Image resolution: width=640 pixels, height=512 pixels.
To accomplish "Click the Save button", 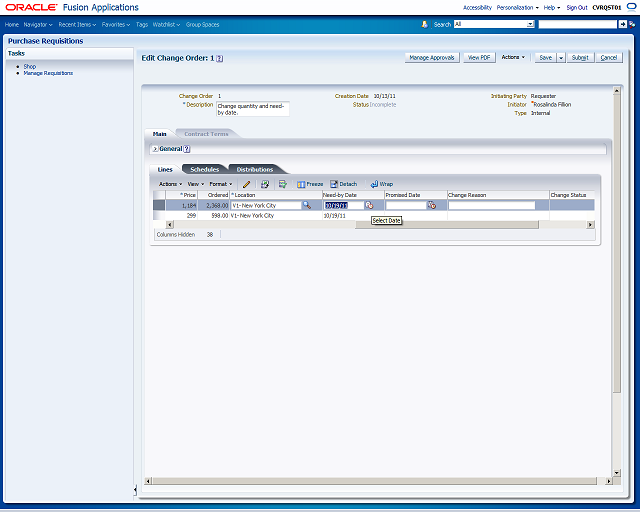I will click(546, 58).
